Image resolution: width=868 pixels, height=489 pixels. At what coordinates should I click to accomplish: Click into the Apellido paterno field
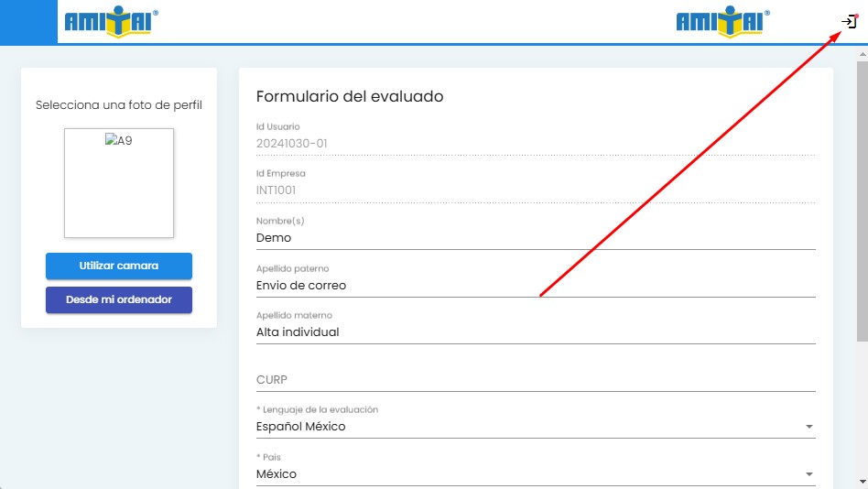point(535,286)
